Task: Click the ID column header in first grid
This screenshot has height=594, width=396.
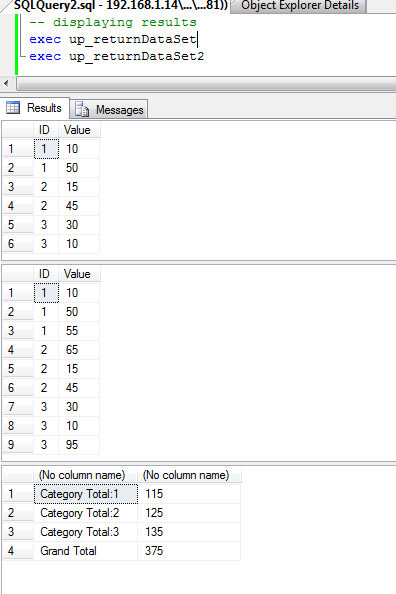Action: pyautogui.click(x=46, y=130)
